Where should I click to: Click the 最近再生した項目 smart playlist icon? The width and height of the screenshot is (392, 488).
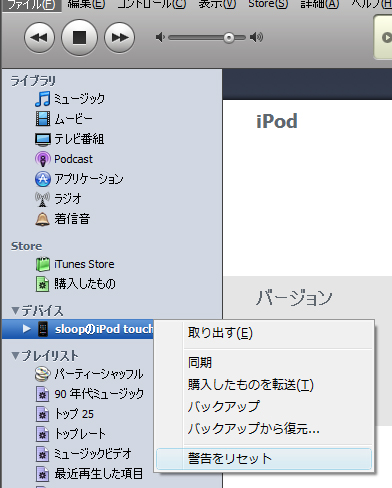click(x=43, y=474)
